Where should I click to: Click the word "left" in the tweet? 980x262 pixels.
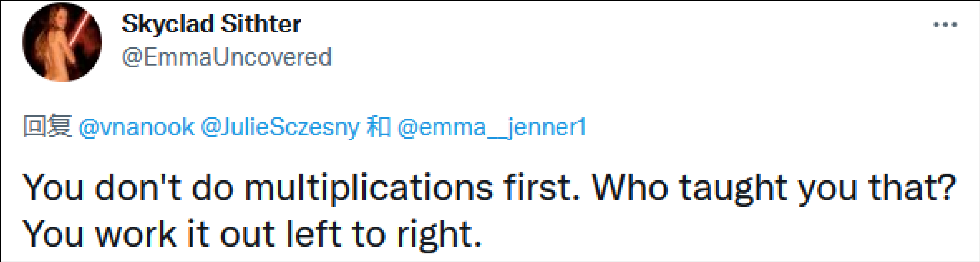313,234
